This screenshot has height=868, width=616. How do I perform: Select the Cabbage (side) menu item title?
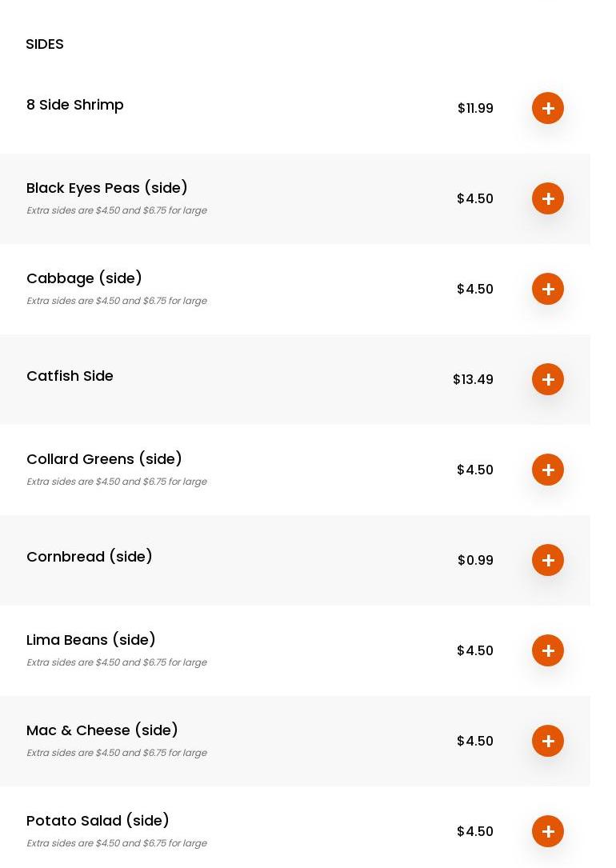84,278
